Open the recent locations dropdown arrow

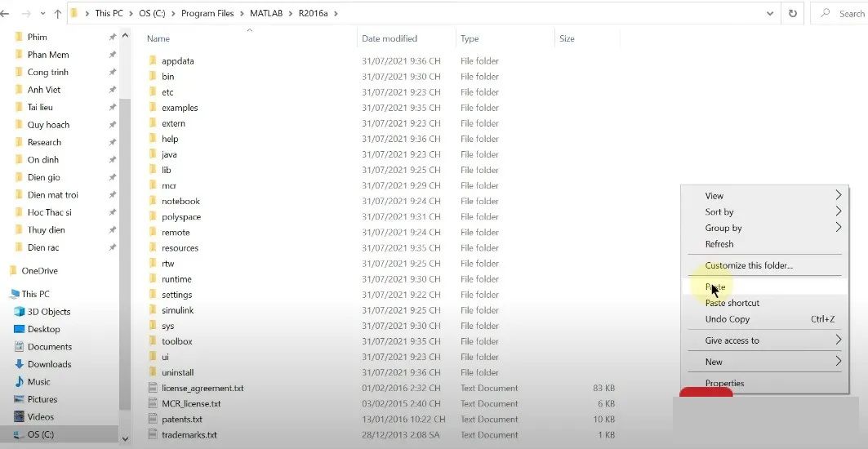pyautogui.click(x=42, y=14)
